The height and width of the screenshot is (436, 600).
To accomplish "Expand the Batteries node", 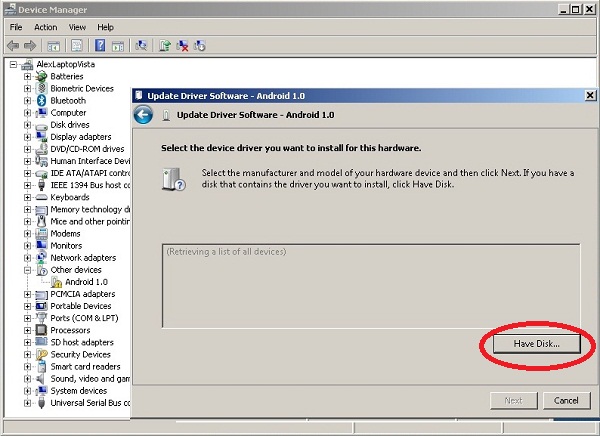I will [27, 77].
